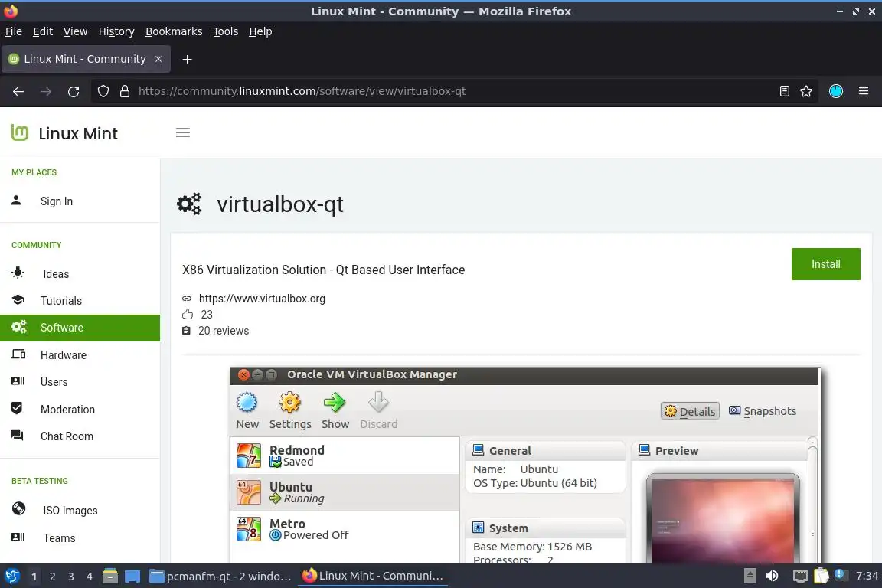Open the tracking protection shield icon
The image size is (882, 588).
(x=103, y=91)
